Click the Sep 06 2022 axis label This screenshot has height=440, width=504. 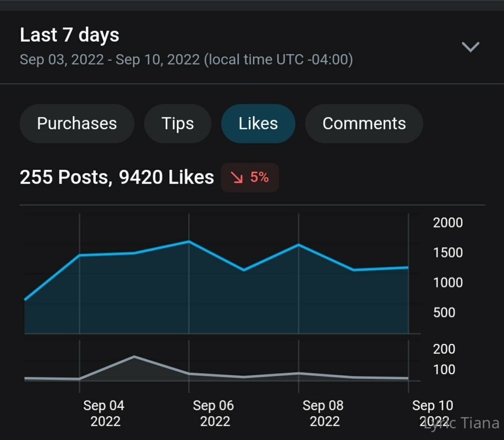coord(214,413)
